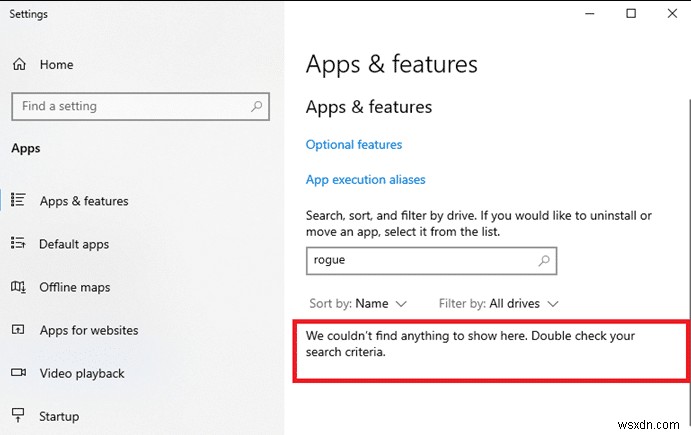This screenshot has width=691, height=435.
Task: Click the Apps & features list icon
Action: [18, 201]
